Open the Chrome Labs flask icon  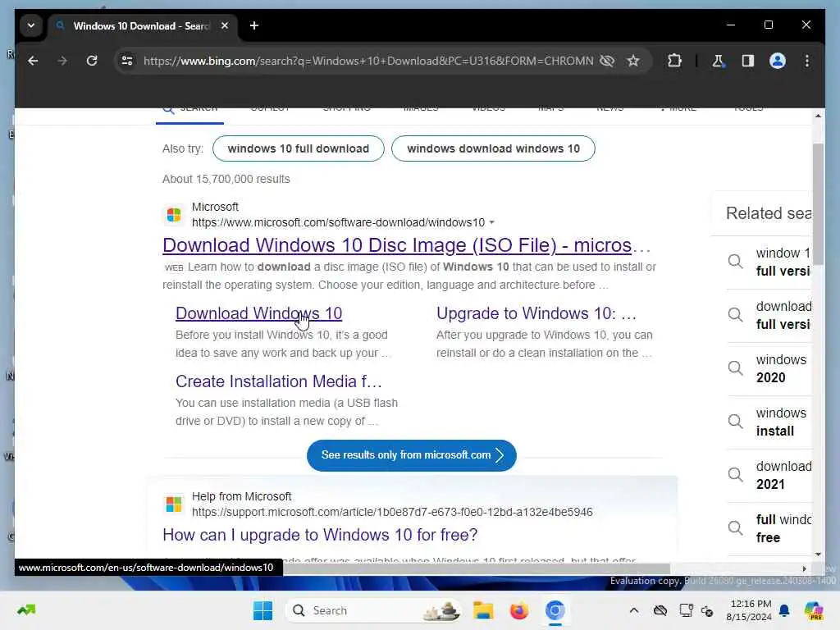pos(718,61)
